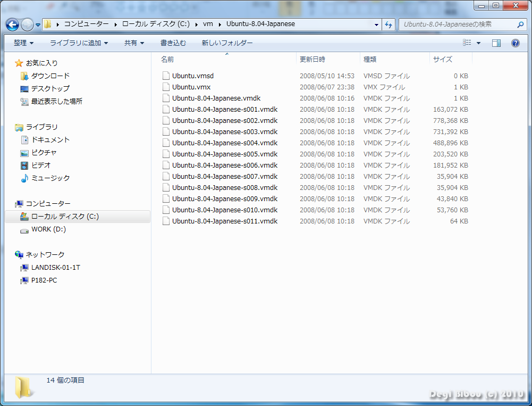Viewport: 532px width, 406px height.
Task: Select Ubuntu-8.04-Japanese-s004.vmdk
Action: [x=225, y=143]
